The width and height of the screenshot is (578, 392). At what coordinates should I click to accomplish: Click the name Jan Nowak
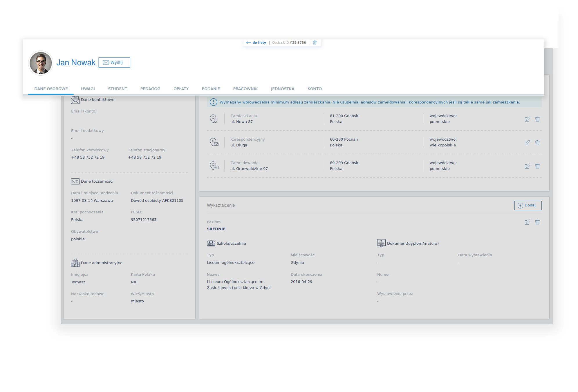[76, 63]
